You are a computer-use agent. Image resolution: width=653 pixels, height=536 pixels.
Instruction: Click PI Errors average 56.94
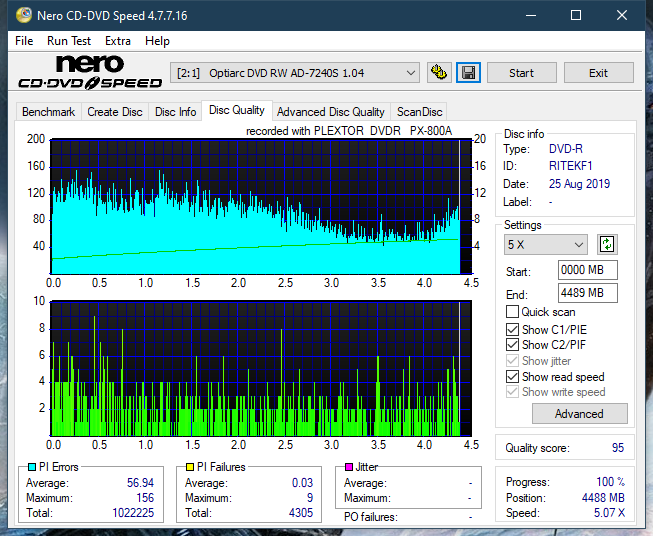140,483
